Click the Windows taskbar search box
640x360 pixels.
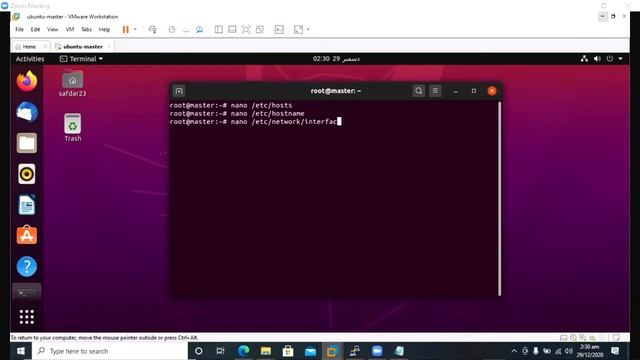(x=110, y=351)
